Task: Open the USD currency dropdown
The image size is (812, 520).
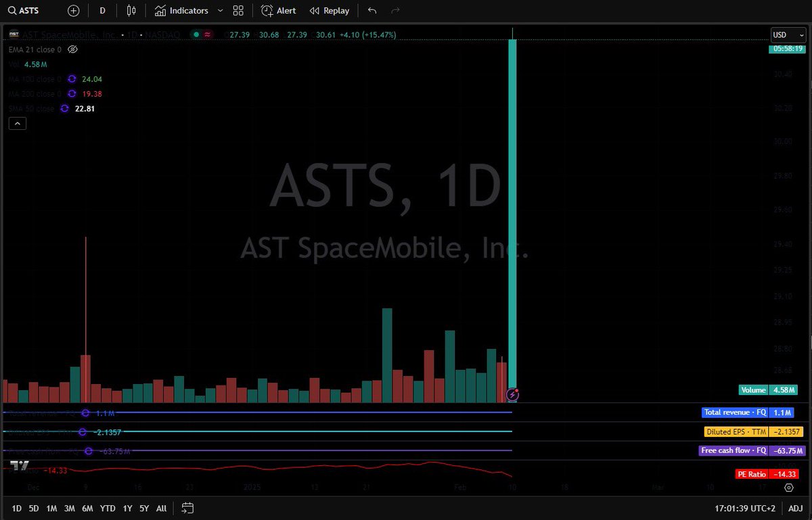Action: tap(788, 34)
